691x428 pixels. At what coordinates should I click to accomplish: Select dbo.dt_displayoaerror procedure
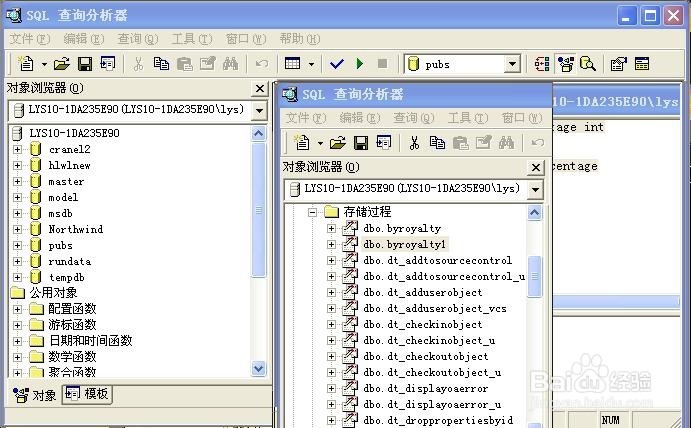coord(426,388)
